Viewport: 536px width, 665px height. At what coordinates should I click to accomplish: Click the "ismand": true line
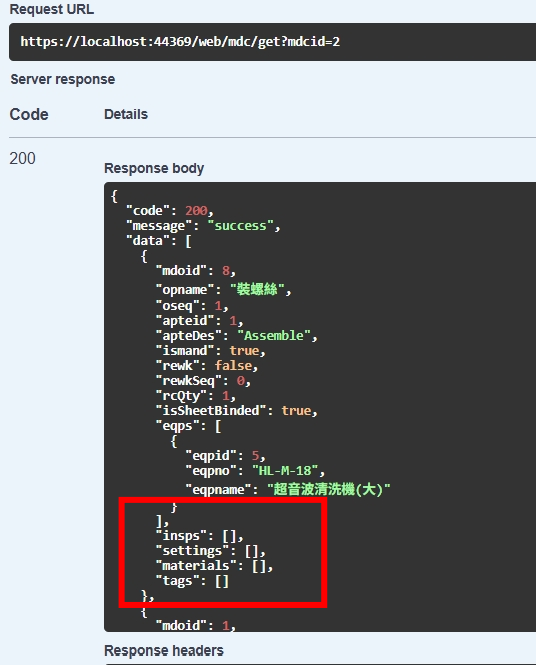click(x=210, y=351)
